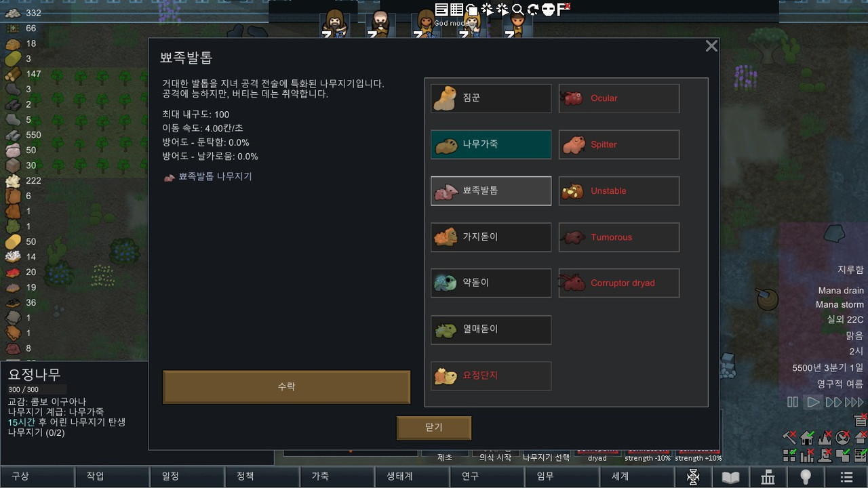Pause the game with pause button
Image resolution: width=868 pixels, height=488 pixels.
click(x=792, y=402)
